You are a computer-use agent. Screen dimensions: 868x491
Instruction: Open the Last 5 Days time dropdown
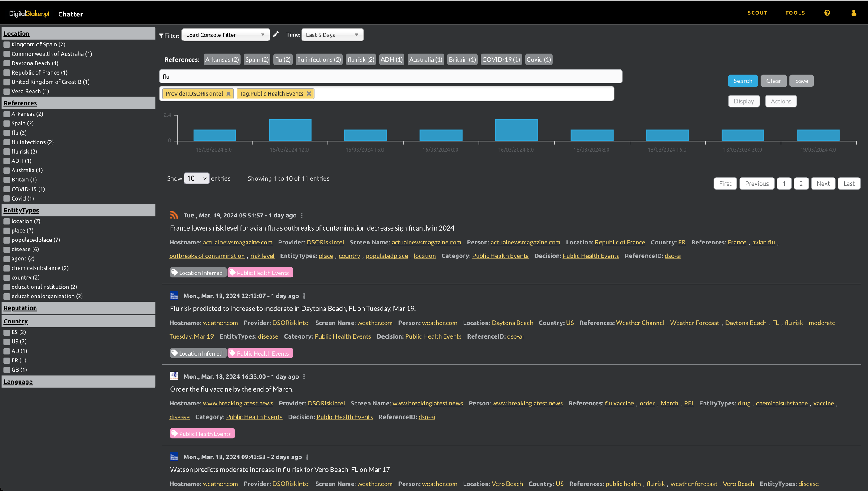[332, 35]
